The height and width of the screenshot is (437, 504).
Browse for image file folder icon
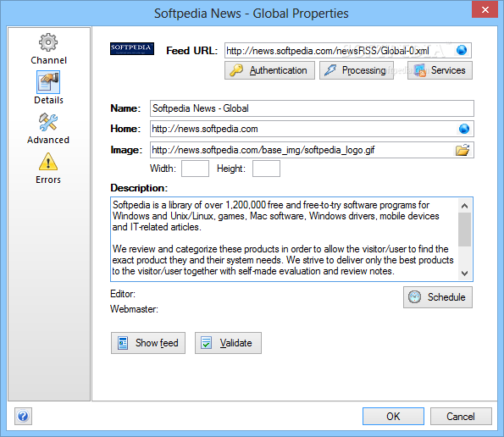(462, 150)
